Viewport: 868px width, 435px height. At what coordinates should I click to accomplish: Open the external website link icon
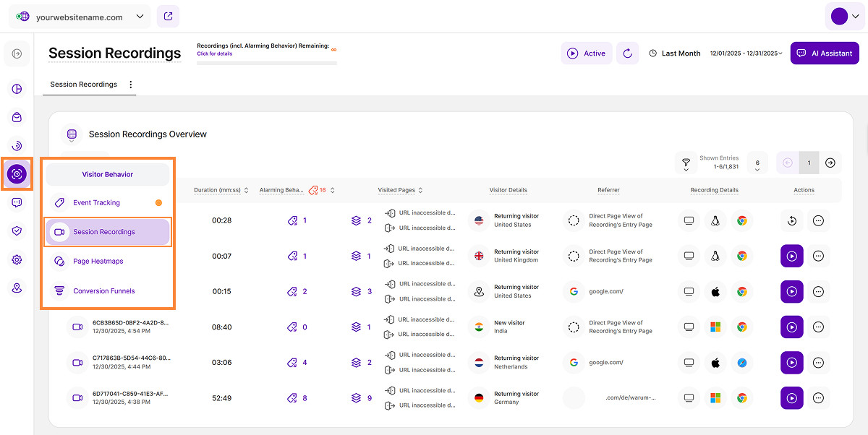tap(168, 17)
